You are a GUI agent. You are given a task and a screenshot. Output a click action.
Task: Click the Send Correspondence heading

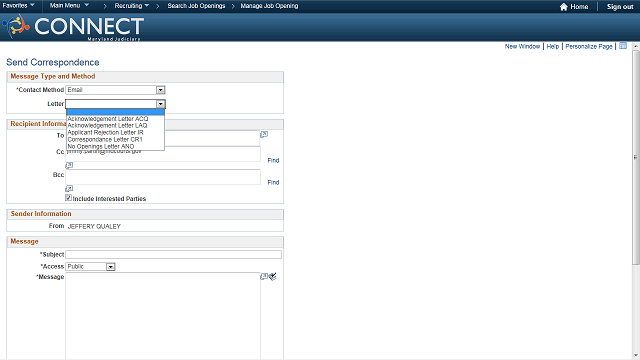pos(53,62)
